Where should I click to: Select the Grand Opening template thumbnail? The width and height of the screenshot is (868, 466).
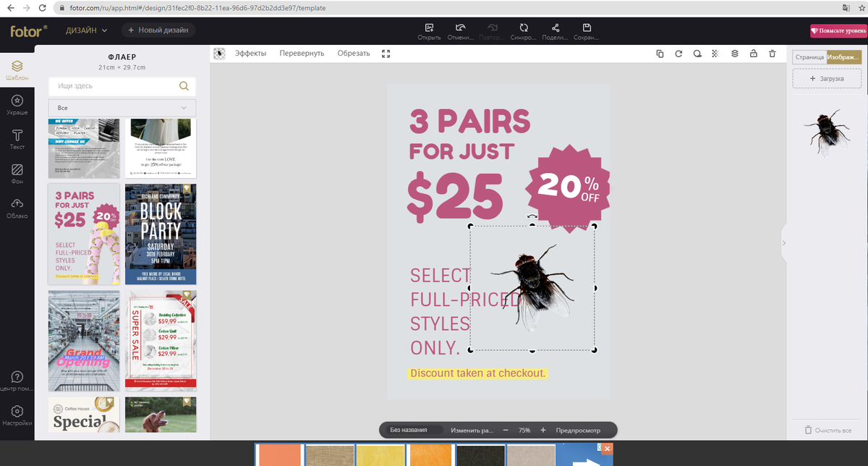coord(84,341)
